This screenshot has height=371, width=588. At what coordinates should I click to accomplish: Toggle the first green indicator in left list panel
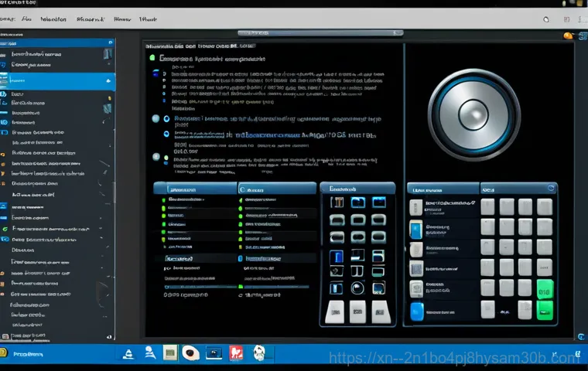[x=163, y=200]
